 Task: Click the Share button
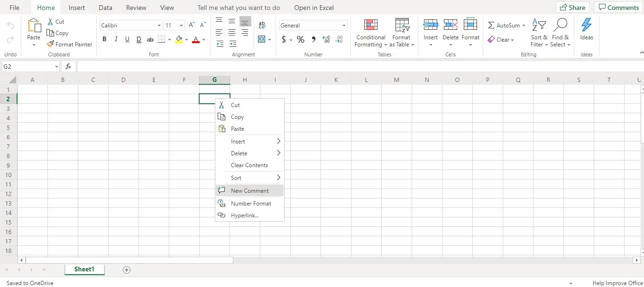point(572,7)
